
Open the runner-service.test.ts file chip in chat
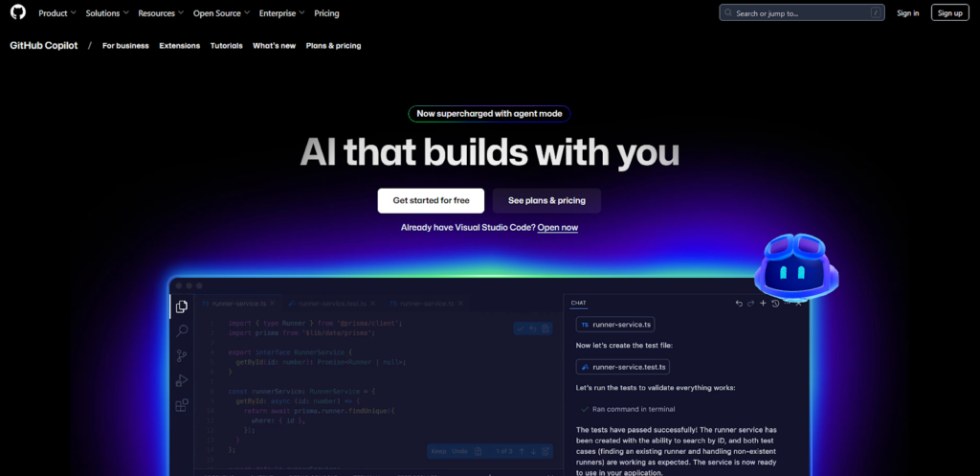(622, 367)
